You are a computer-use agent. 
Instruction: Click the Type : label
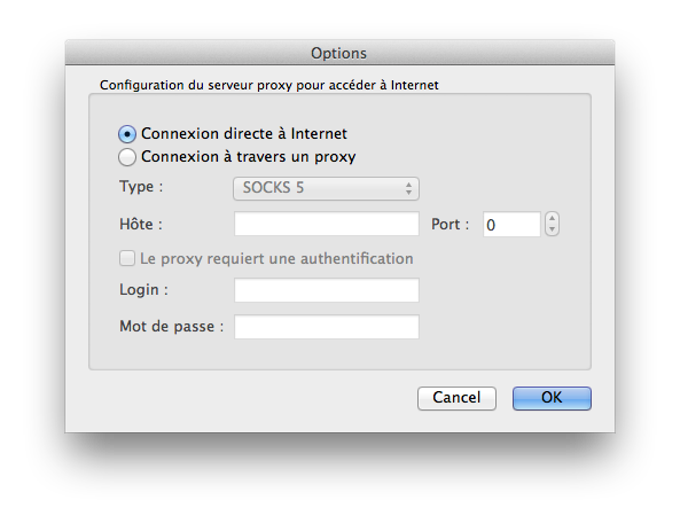click(141, 187)
